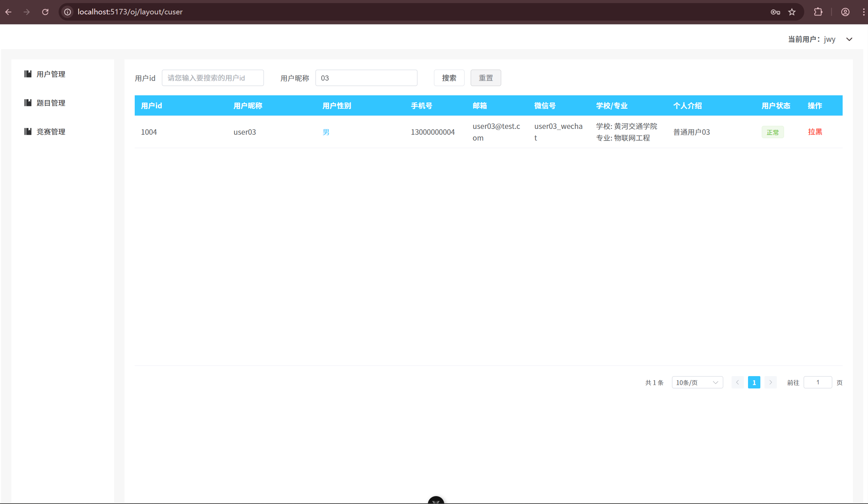This screenshot has height=504, width=868.
Task: Click the site information icon in address bar
Action: point(68,12)
